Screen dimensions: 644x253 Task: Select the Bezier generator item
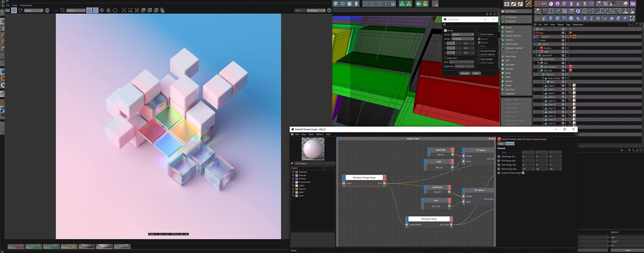coord(515,73)
